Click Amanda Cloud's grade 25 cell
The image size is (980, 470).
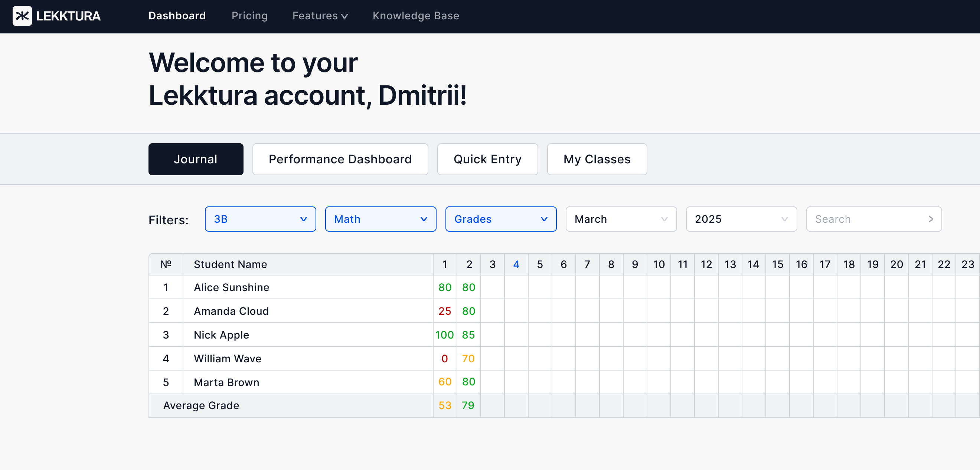point(445,311)
